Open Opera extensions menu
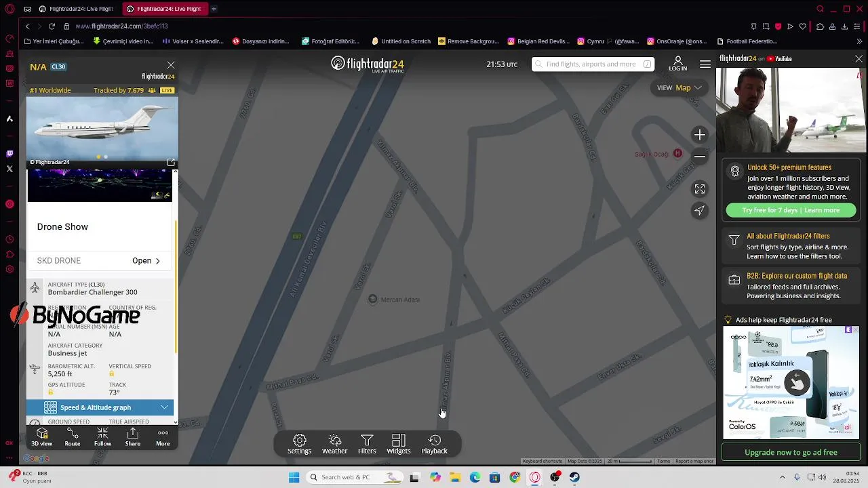Image resolution: width=868 pixels, height=488 pixels. point(820,26)
